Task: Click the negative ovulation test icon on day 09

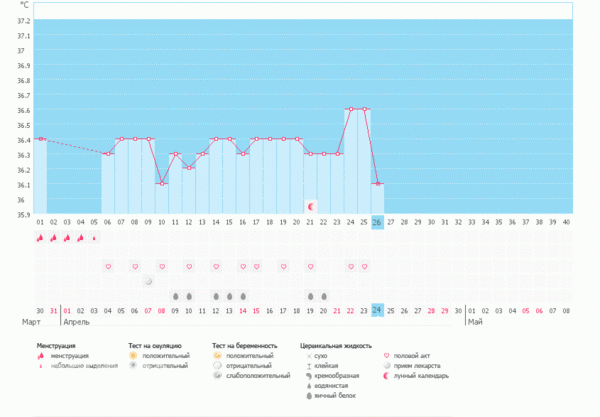Action: (148, 282)
